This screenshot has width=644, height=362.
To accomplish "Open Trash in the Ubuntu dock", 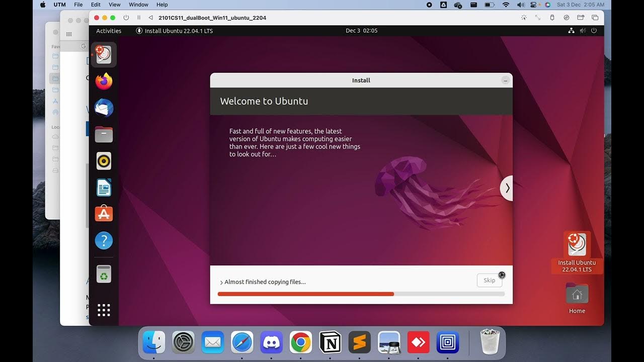I will pyautogui.click(x=104, y=275).
